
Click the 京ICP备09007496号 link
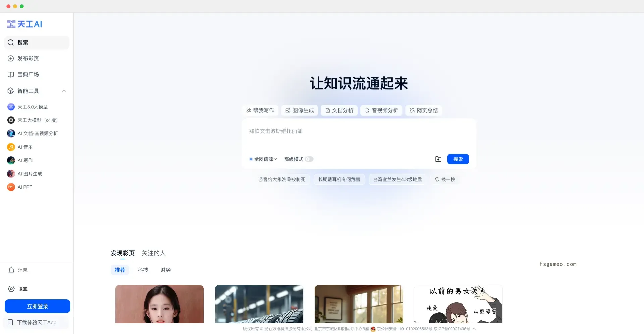[452, 329]
